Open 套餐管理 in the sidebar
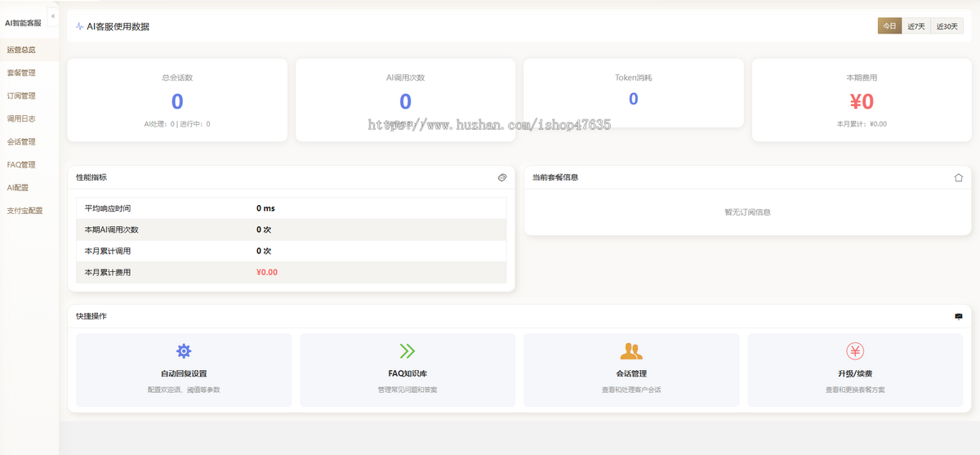 coord(29,73)
